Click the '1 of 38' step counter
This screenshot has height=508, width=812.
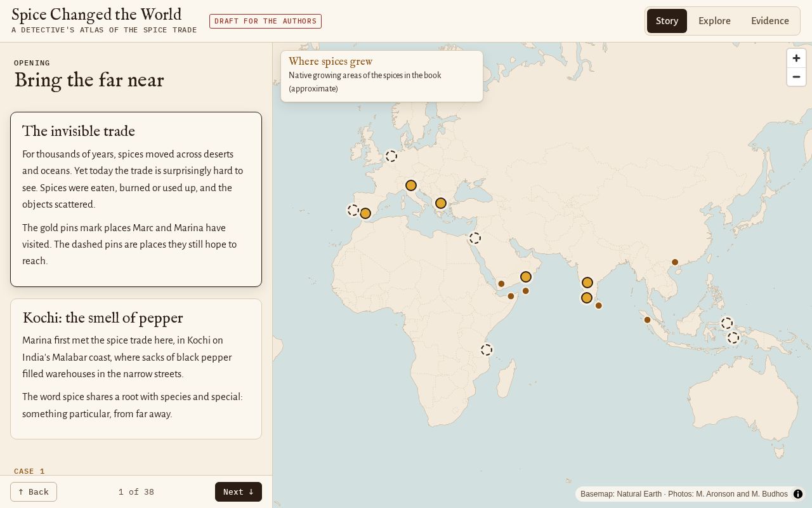click(136, 492)
